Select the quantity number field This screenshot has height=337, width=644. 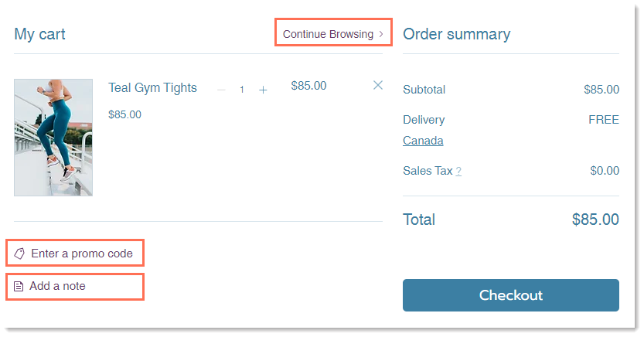tap(242, 90)
